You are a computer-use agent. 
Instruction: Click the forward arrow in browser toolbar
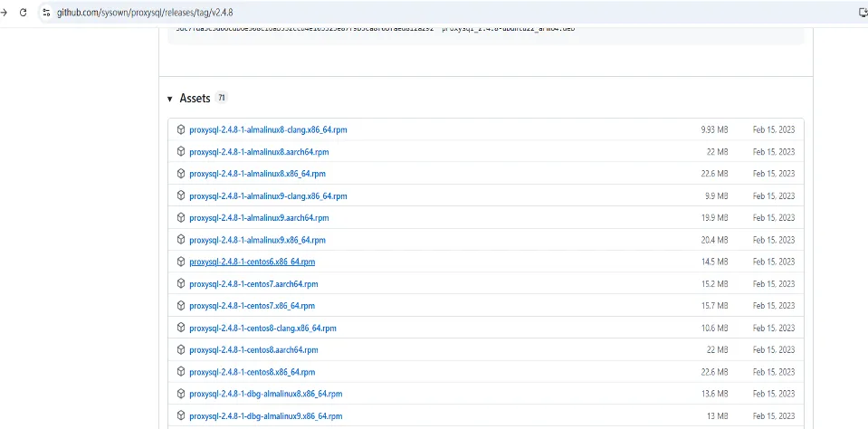click(4, 12)
